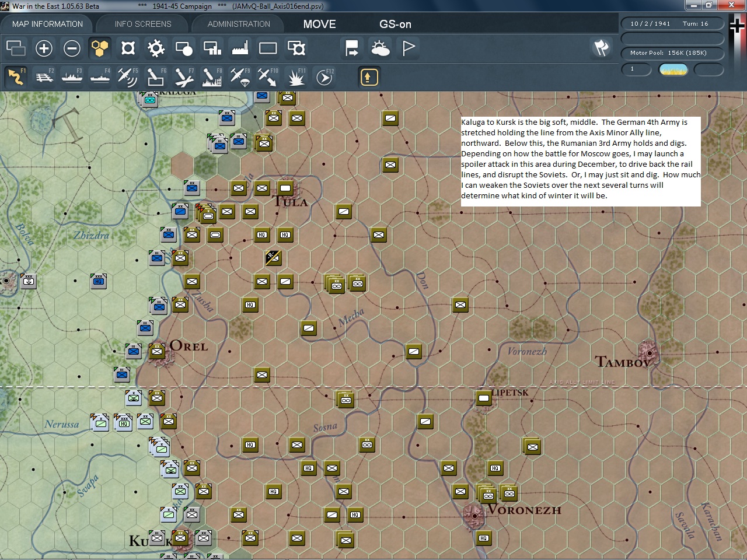Minimize the War in the East window

[693, 6]
